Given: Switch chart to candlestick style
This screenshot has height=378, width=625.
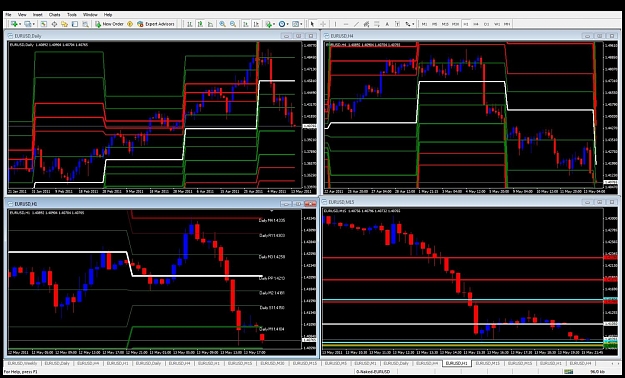Looking at the screenshot, I should pos(200,24).
